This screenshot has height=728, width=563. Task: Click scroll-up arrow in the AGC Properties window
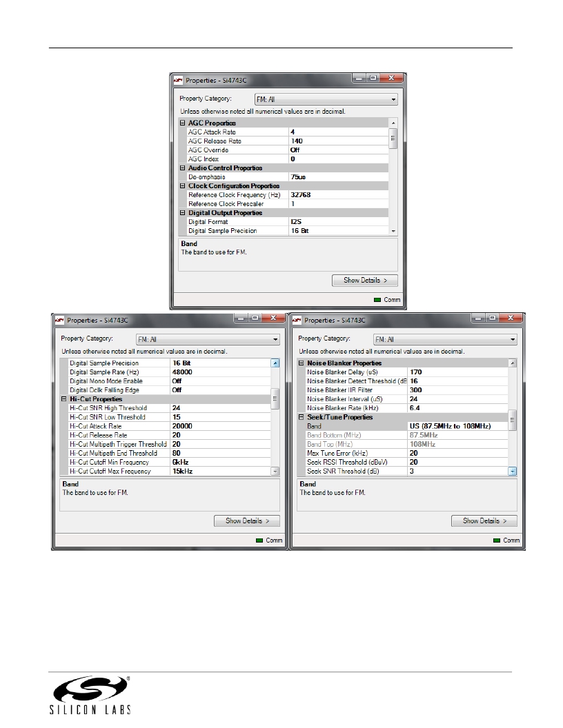point(393,123)
